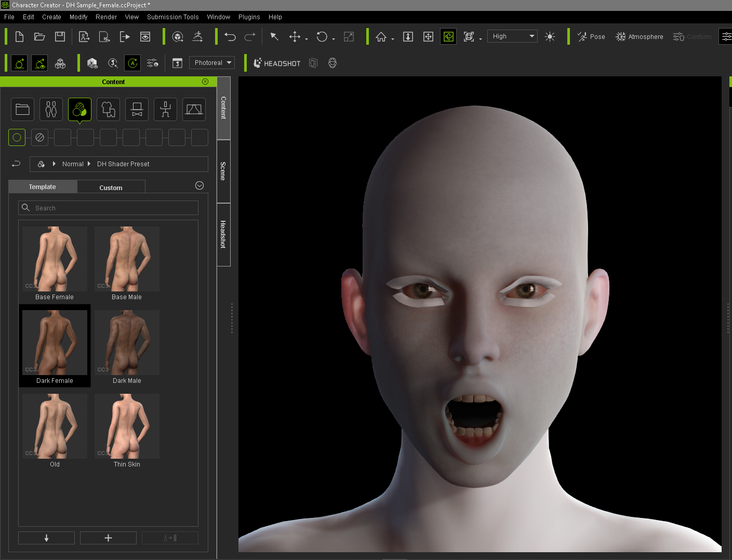Click the convert 3D object icon

178,36
